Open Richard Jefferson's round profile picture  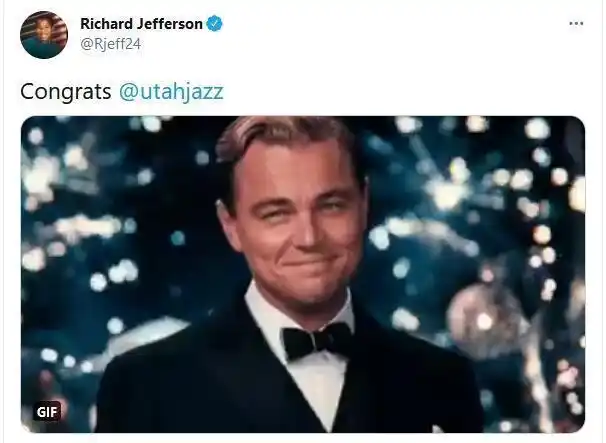(x=44, y=35)
